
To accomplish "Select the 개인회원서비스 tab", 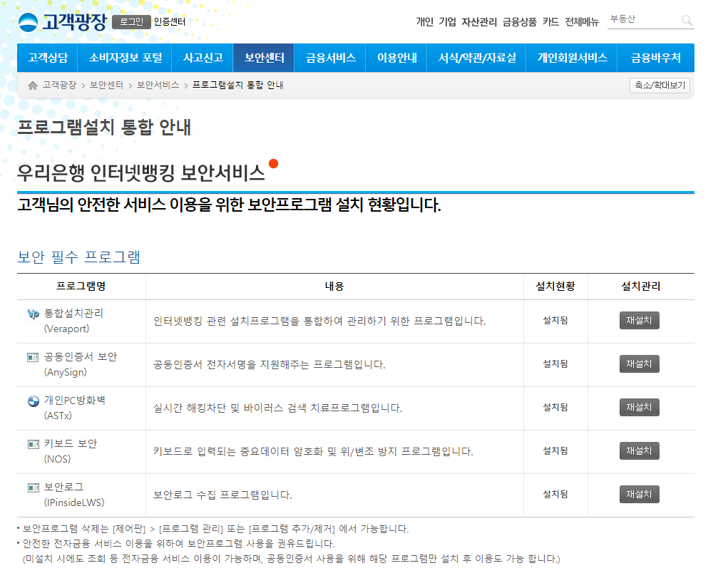I will click(572, 58).
